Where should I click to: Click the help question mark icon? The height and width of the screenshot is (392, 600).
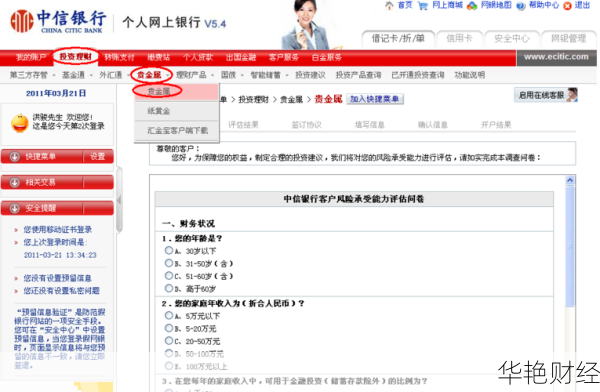click(521, 6)
